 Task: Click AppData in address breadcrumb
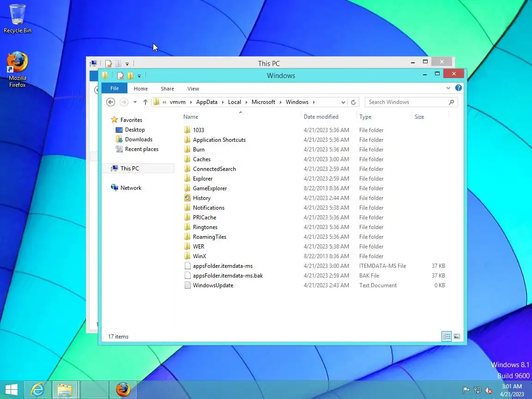point(206,102)
